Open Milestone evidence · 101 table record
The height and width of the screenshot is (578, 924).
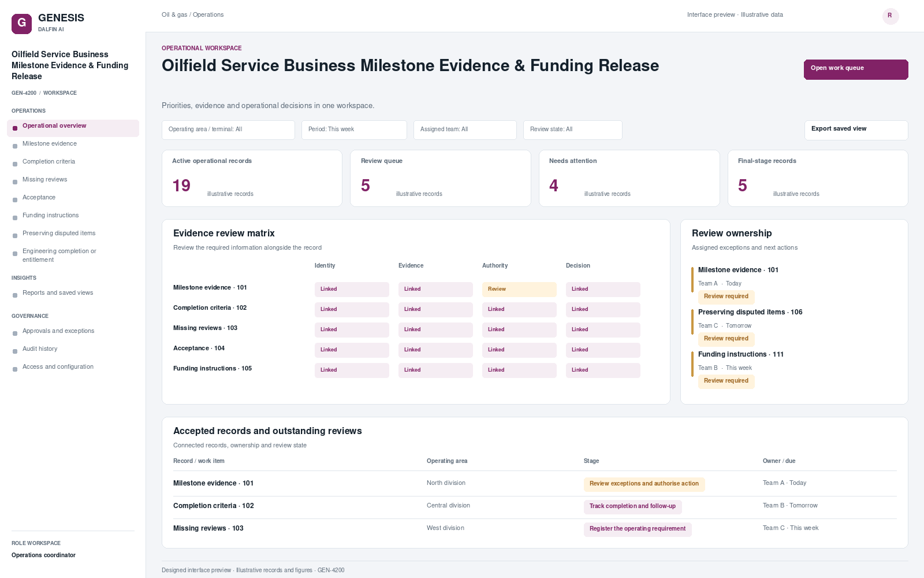pos(213,483)
